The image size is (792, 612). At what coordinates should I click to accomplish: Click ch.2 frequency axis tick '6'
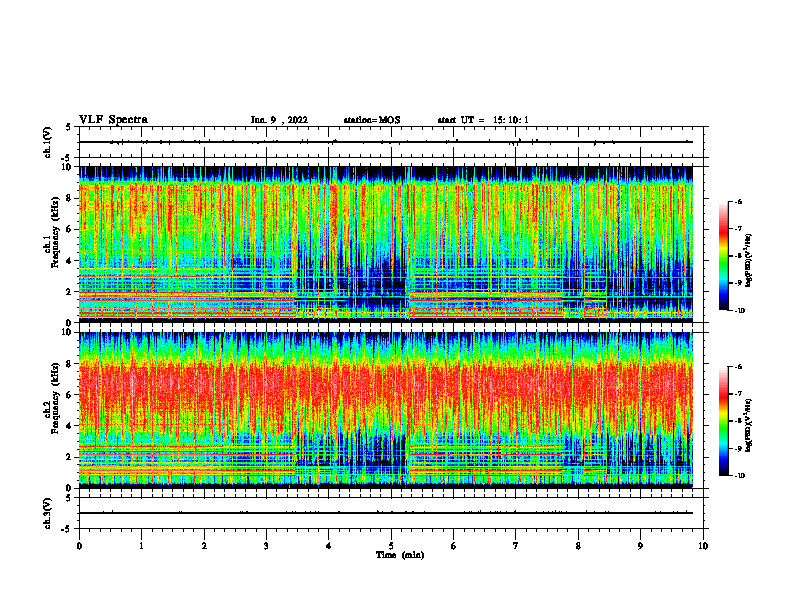[x=69, y=395]
